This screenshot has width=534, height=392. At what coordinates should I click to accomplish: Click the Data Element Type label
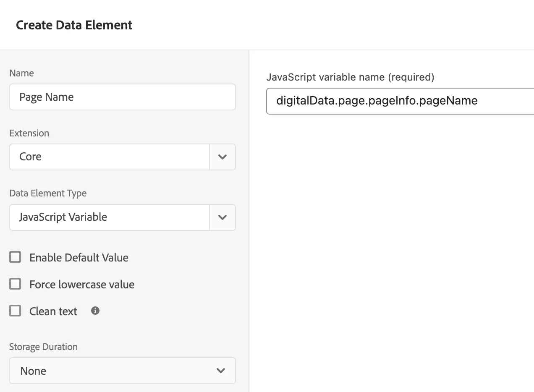tap(48, 193)
